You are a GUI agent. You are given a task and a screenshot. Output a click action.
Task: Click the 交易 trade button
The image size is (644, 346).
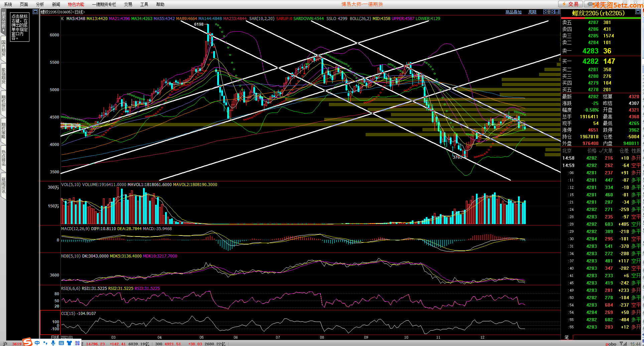570,4
